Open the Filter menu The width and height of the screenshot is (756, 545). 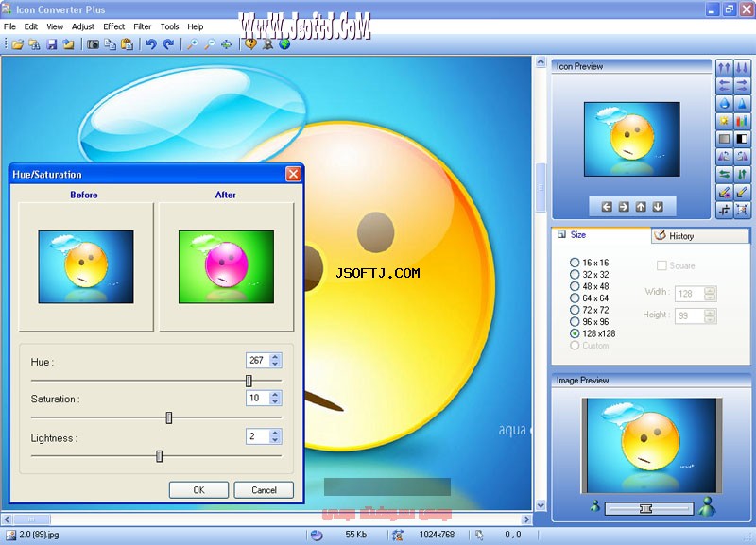(x=143, y=26)
